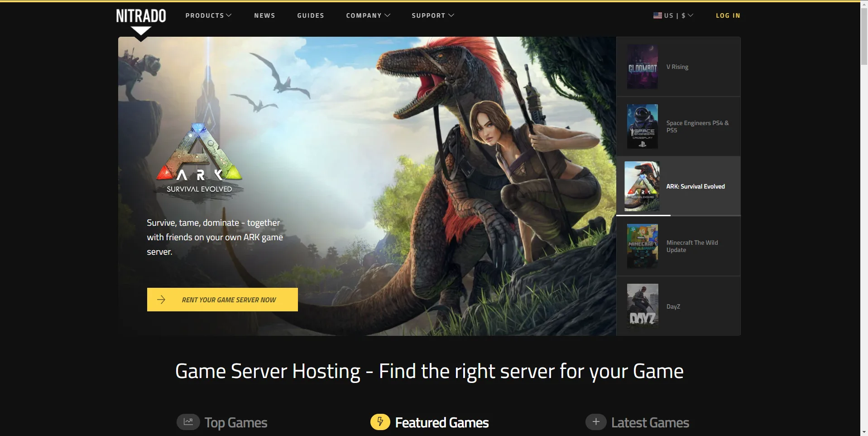The image size is (868, 436).
Task: Select Space Engineers PS4 & PS5 label
Action: click(x=698, y=126)
